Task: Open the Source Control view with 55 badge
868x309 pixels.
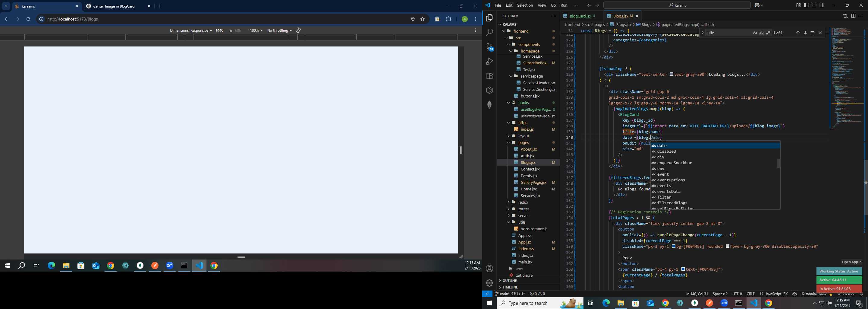Action: [489, 47]
